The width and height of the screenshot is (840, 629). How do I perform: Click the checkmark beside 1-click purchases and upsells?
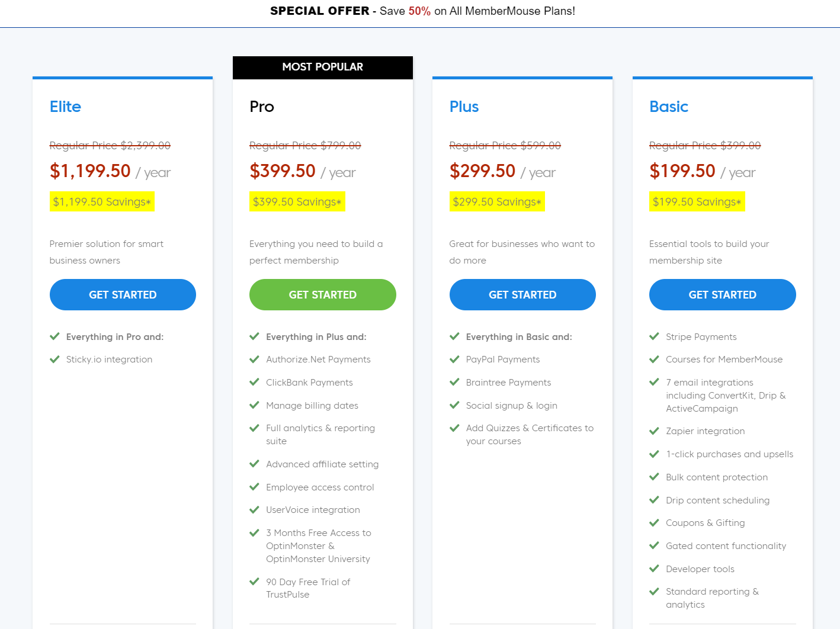point(654,454)
